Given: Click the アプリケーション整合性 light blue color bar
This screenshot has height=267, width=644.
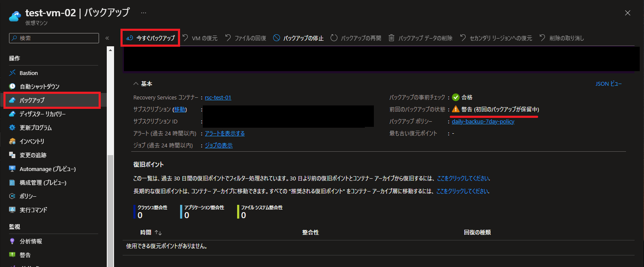Looking at the screenshot, I should pos(181,211).
